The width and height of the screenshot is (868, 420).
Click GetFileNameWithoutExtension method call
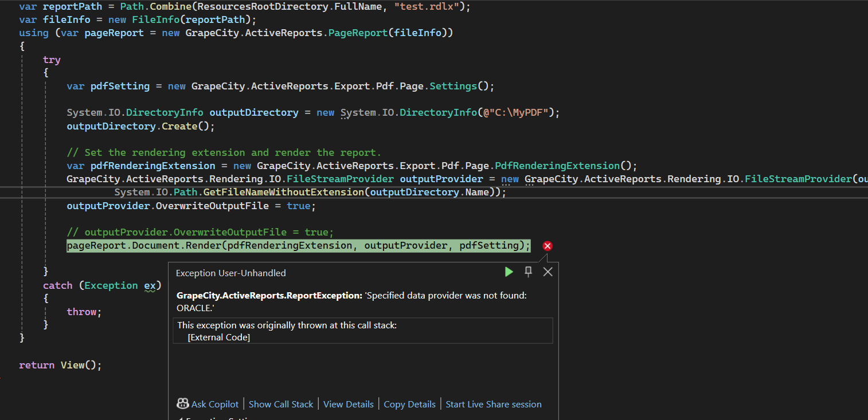click(284, 192)
